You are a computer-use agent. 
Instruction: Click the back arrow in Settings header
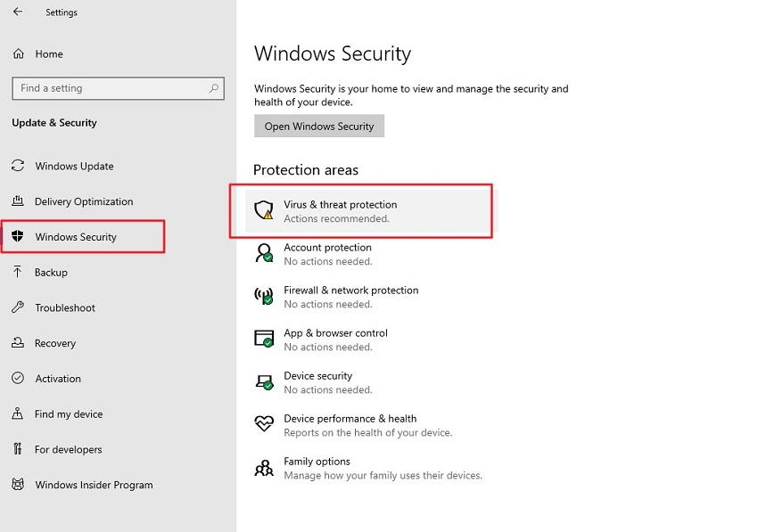coord(18,12)
